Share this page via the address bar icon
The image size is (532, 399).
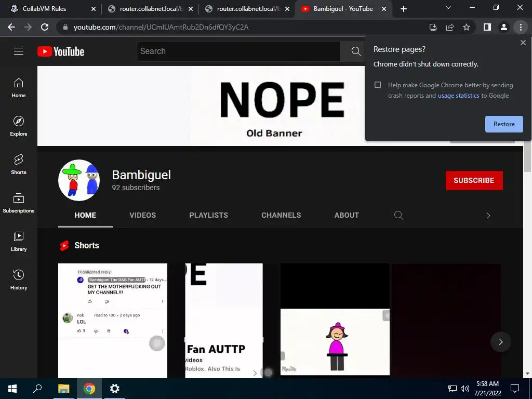[450, 27]
